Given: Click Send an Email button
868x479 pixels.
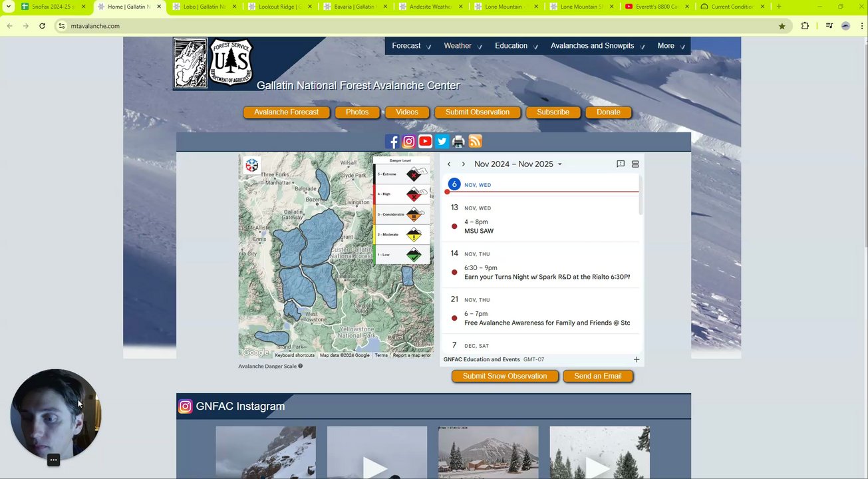Looking at the screenshot, I should pyautogui.click(x=598, y=377).
